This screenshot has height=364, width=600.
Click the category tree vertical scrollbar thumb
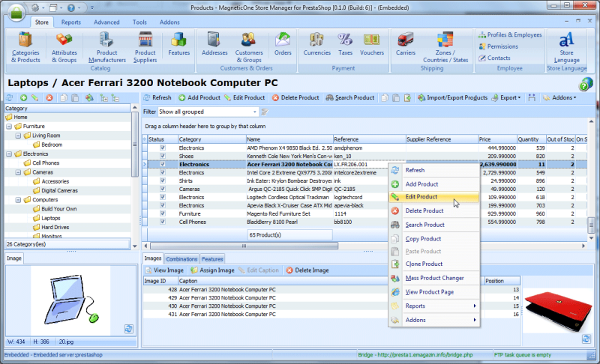(135, 145)
